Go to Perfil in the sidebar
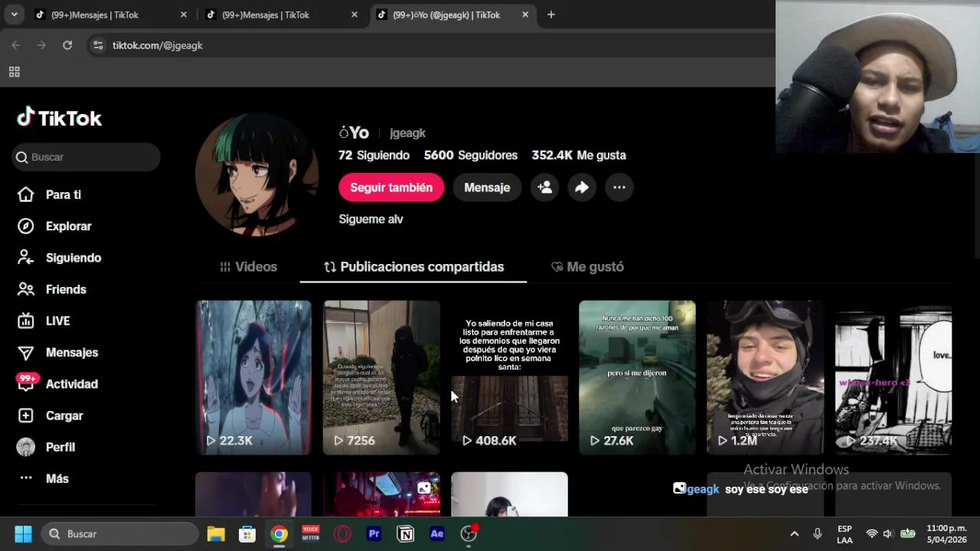 pos(46,447)
